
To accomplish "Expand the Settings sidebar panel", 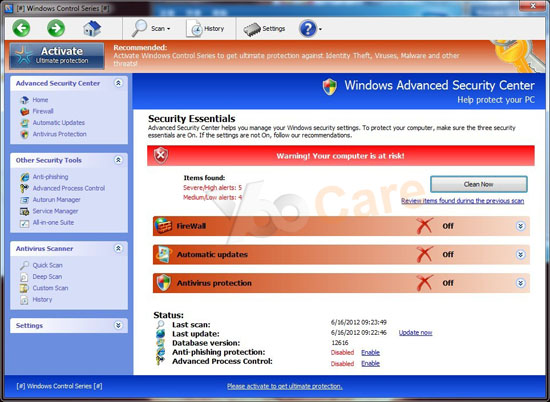I will [118, 326].
